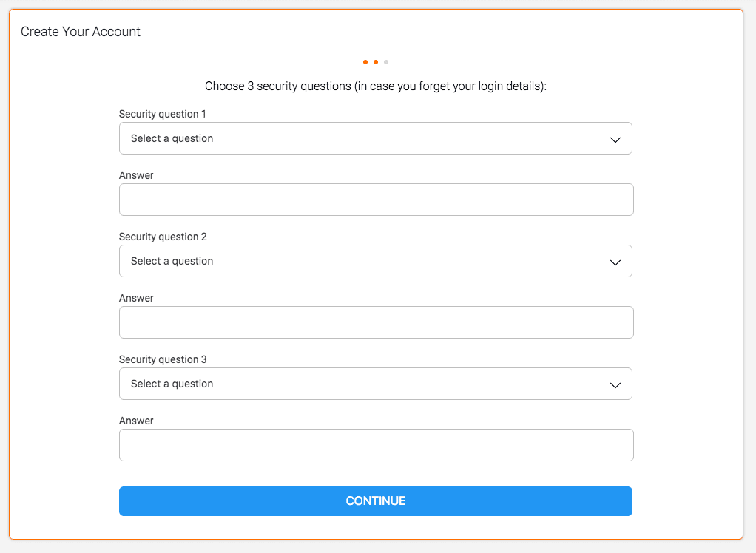Click the chevron arrow for Security question 1
This screenshot has height=553, width=756.
(615, 140)
